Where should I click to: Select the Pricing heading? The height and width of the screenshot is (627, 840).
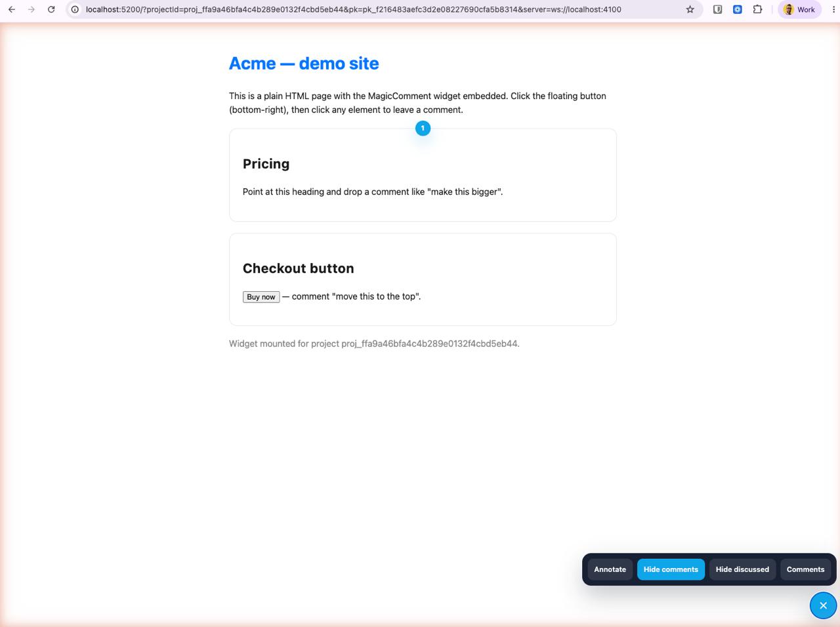pyautogui.click(x=266, y=164)
